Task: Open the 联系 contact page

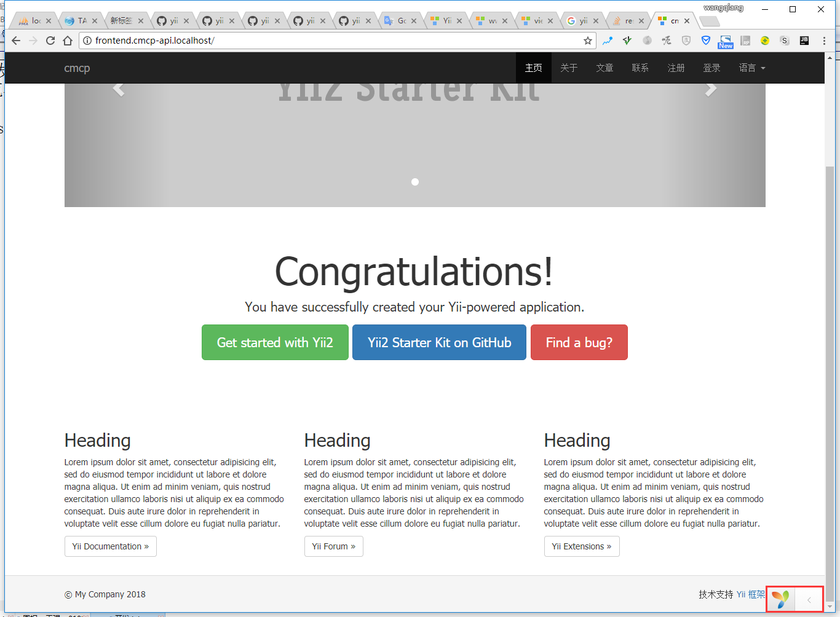Action: [640, 68]
